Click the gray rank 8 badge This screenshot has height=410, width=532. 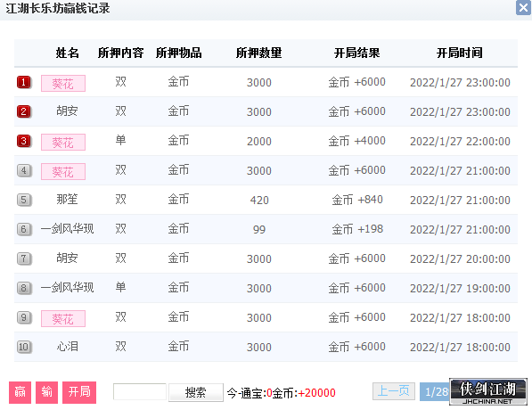click(x=24, y=288)
